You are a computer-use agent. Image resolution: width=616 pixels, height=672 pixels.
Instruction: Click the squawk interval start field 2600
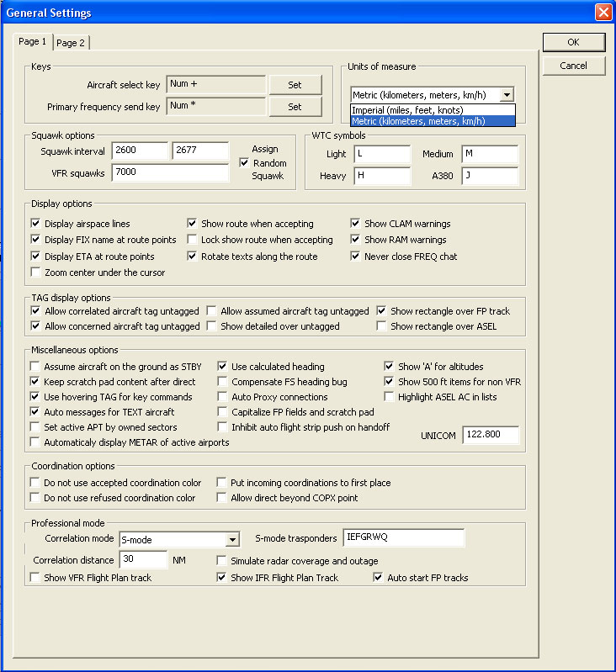[x=140, y=151]
